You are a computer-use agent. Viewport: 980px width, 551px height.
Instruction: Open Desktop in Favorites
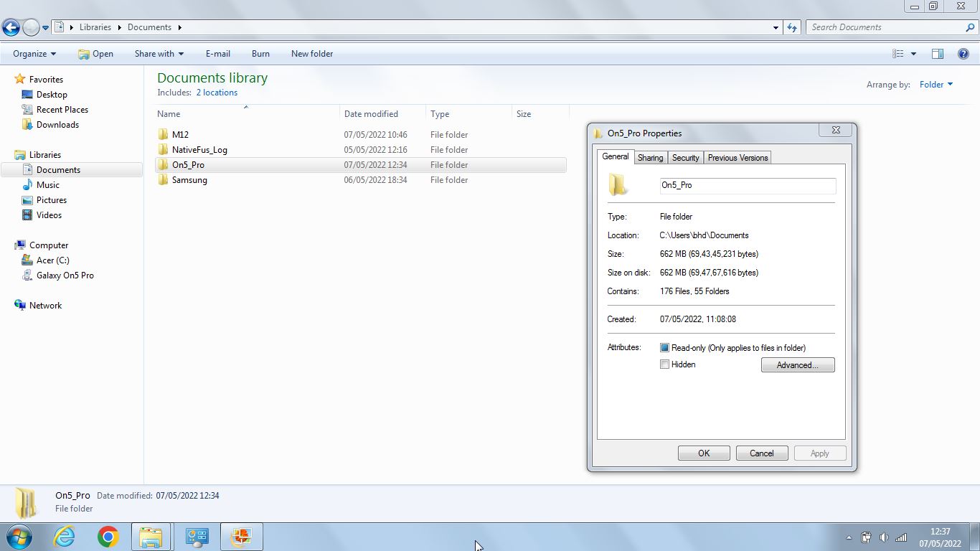pyautogui.click(x=52, y=95)
